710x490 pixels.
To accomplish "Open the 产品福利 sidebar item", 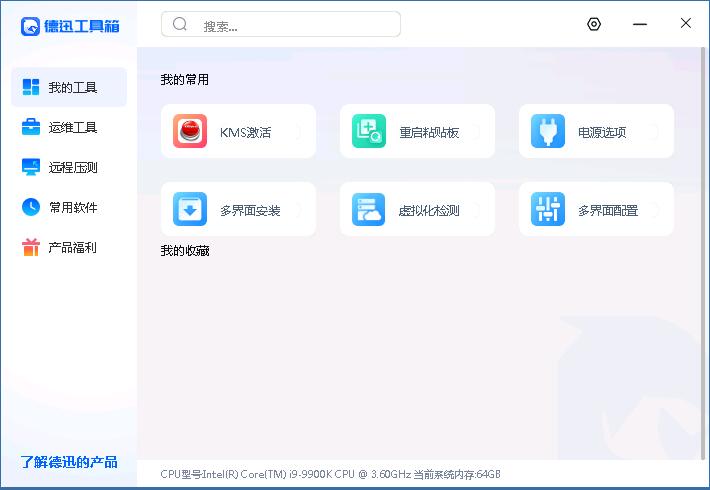I will pyautogui.click(x=69, y=247).
